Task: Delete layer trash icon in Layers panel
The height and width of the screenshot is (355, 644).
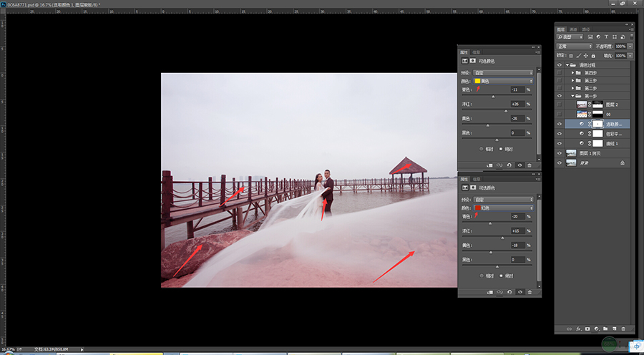Action: coord(623,329)
